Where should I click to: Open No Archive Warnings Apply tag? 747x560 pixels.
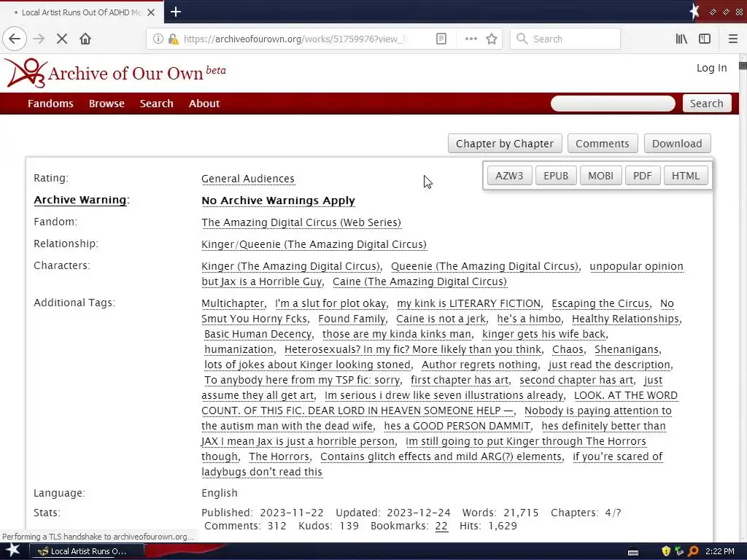(x=278, y=201)
